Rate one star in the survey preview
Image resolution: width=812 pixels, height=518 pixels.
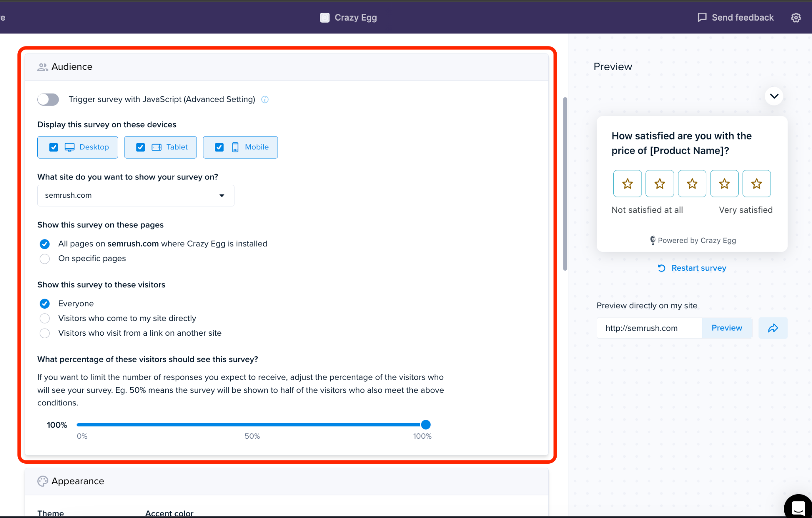(x=627, y=183)
